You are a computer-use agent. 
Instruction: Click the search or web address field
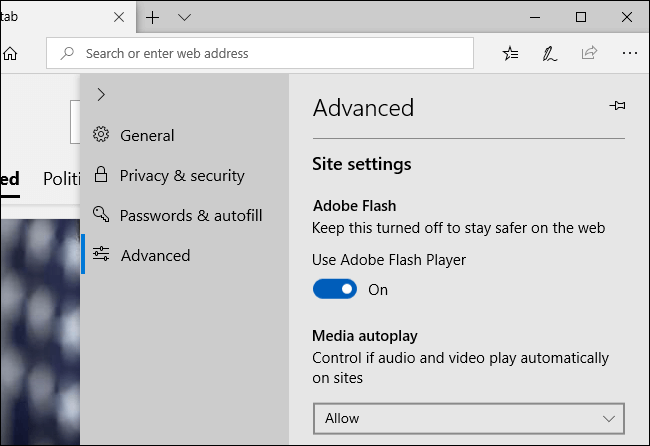click(260, 53)
